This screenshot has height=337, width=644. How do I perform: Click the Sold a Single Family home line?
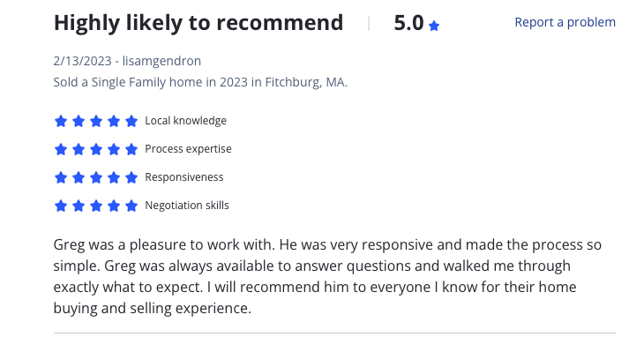[x=200, y=83]
